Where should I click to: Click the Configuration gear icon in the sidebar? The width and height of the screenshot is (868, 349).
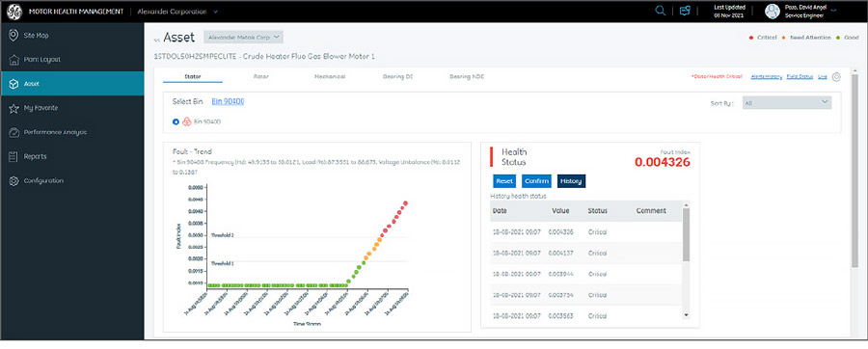[x=14, y=181]
